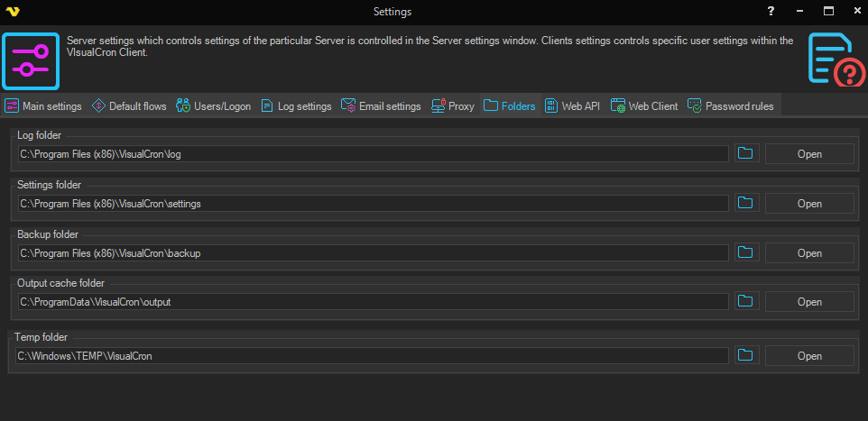This screenshot has width=868, height=421.
Task: Go to the Users/Logon tab
Action: click(214, 106)
